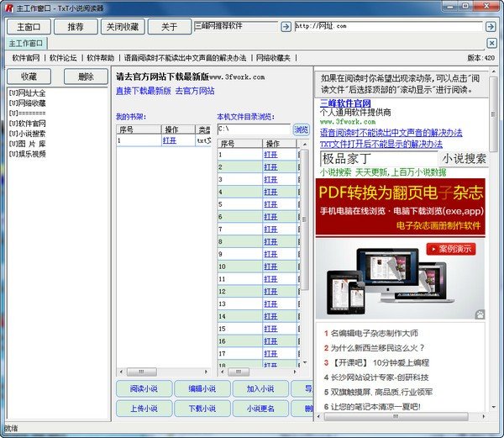Select [U]小说搜索 in the favorites list
The height and width of the screenshot is (438, 504).
click(x=28, y=134)
